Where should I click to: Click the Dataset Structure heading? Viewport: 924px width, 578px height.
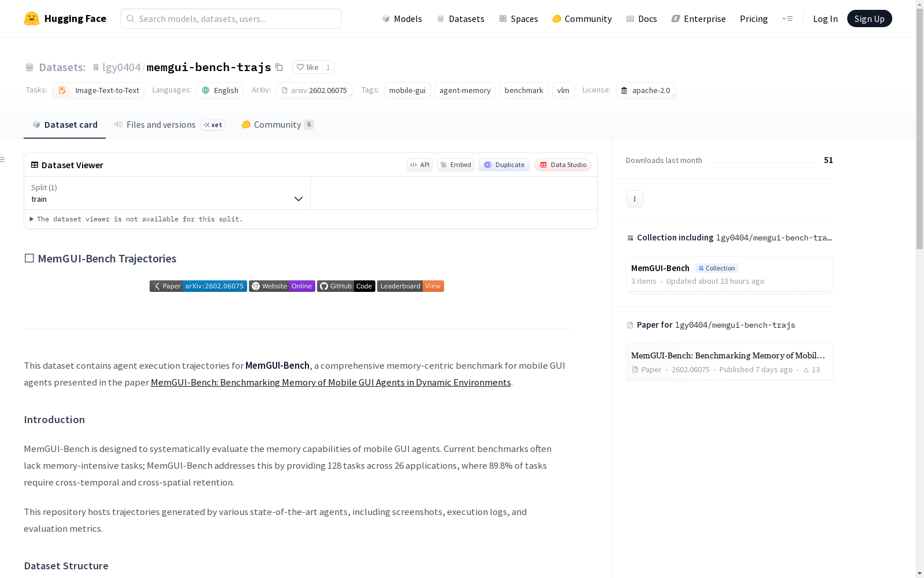tap(66, 566)
